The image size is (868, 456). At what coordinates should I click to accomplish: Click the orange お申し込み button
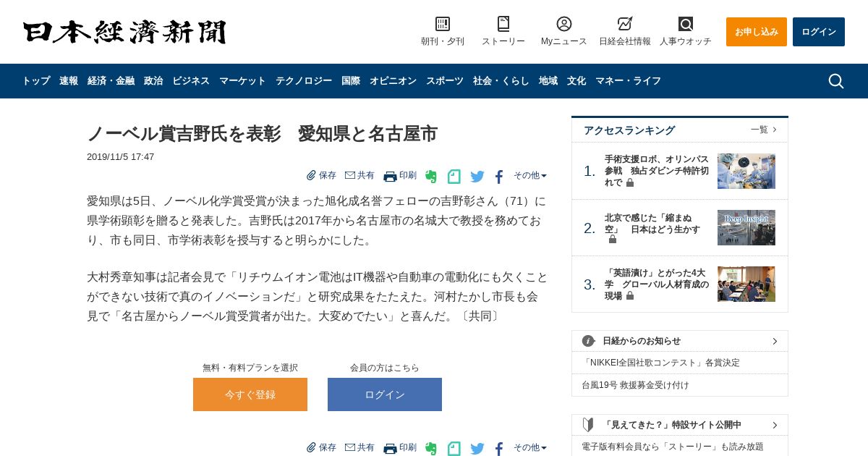pos(757,32)
